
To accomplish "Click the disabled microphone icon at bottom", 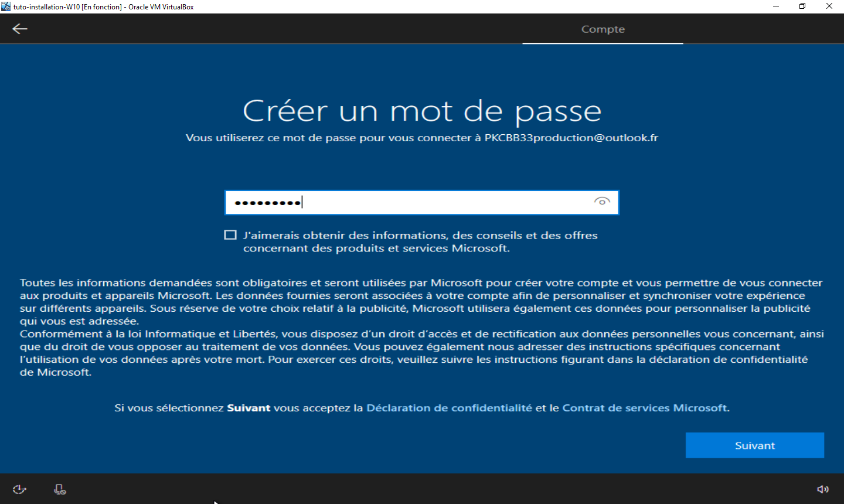I will coord(60,489).
